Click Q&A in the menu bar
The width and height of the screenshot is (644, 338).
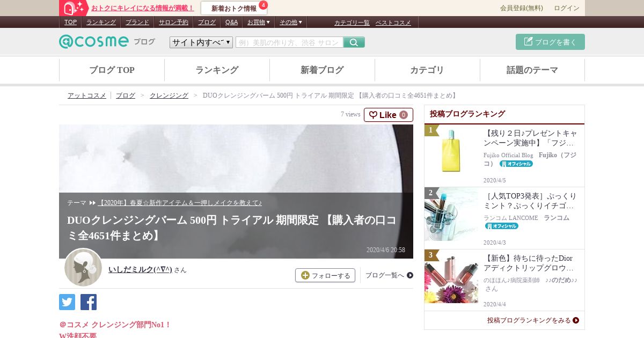[231, 22]
